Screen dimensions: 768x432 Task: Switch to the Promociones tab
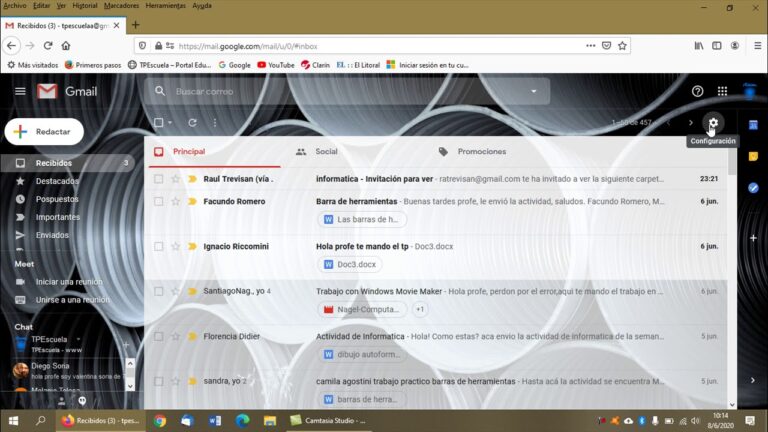pos(473,152)
